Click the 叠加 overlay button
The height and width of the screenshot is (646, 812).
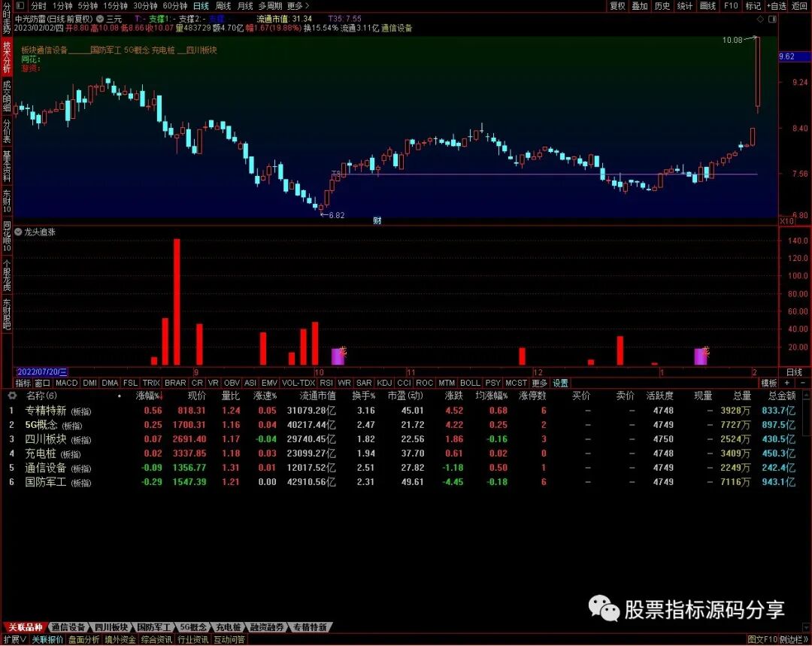640,6
